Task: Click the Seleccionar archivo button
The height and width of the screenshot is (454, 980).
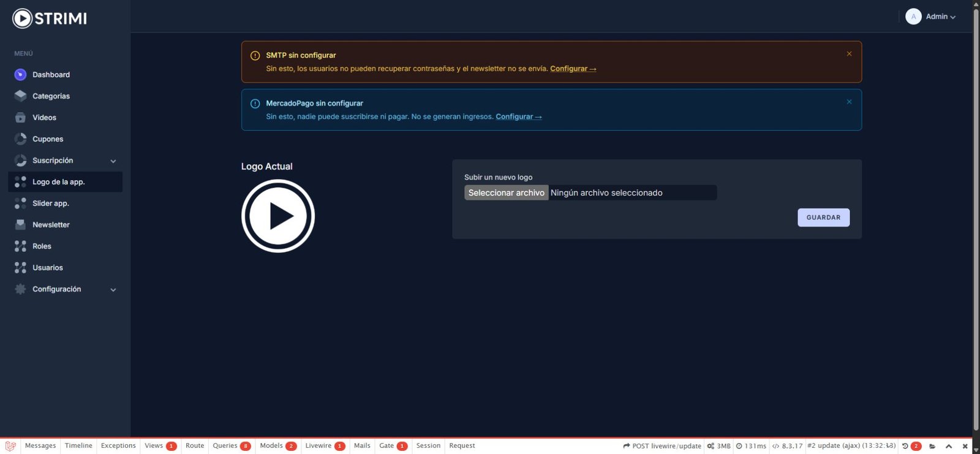Action: (506, 193)
